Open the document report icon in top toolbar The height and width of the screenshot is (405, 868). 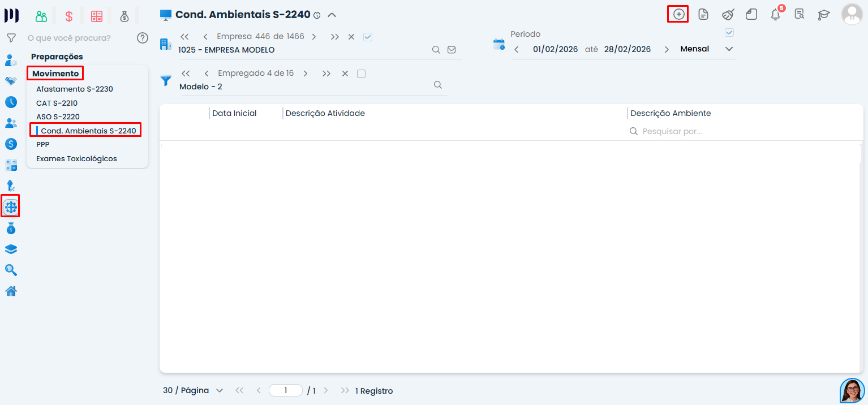tap(703, 14)
